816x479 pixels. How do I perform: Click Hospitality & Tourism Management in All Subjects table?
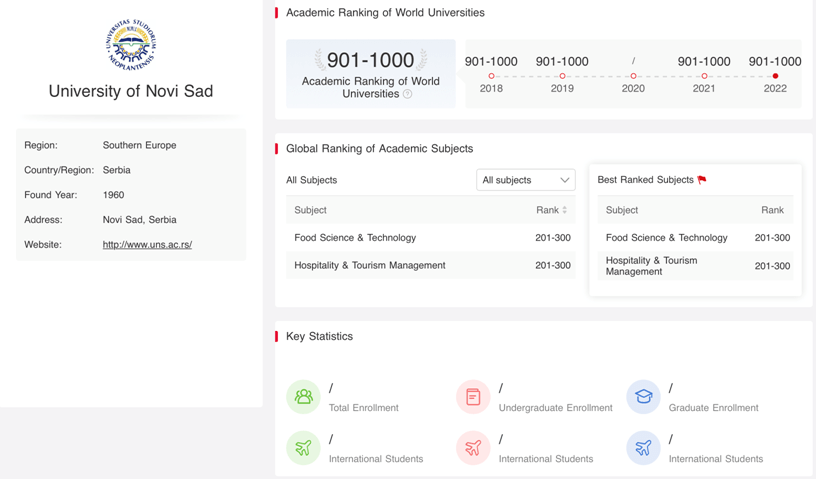pos(369,265)
